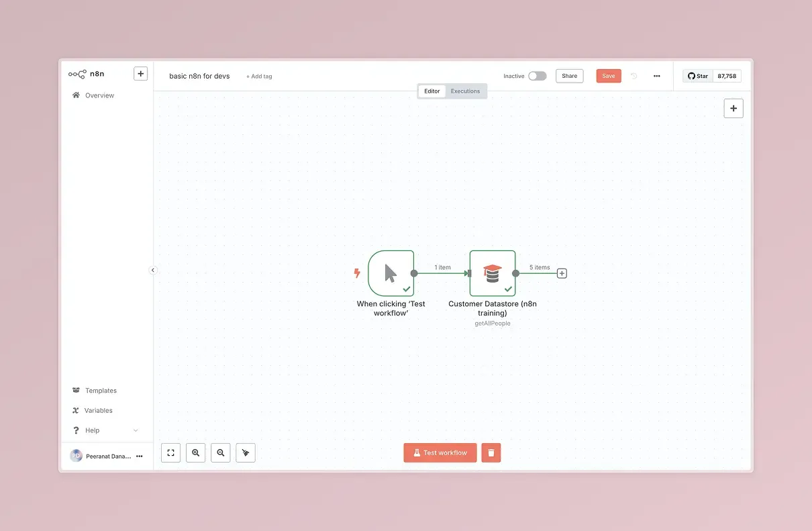Collapse the left sidebar
This screenshot has width=812, height=531.
click(152, 270)
